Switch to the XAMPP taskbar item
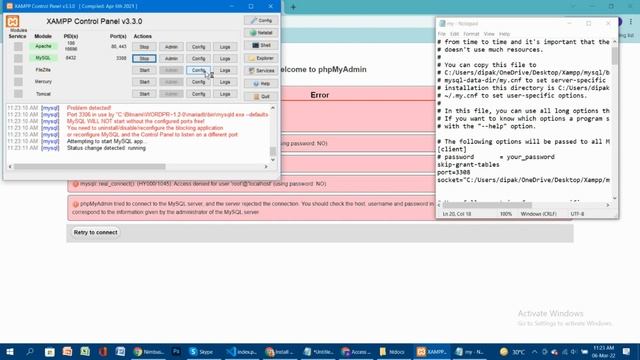The height and width of the screenshot is (360, 640). [x=432, y=351]
